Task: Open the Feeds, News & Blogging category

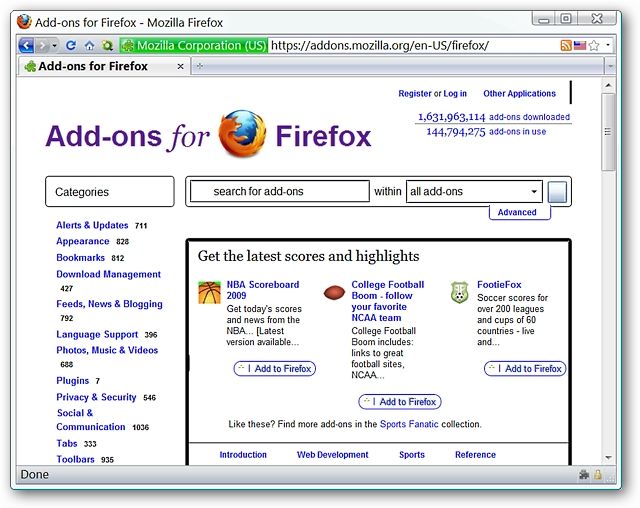Action: click(x=109, y=304)
